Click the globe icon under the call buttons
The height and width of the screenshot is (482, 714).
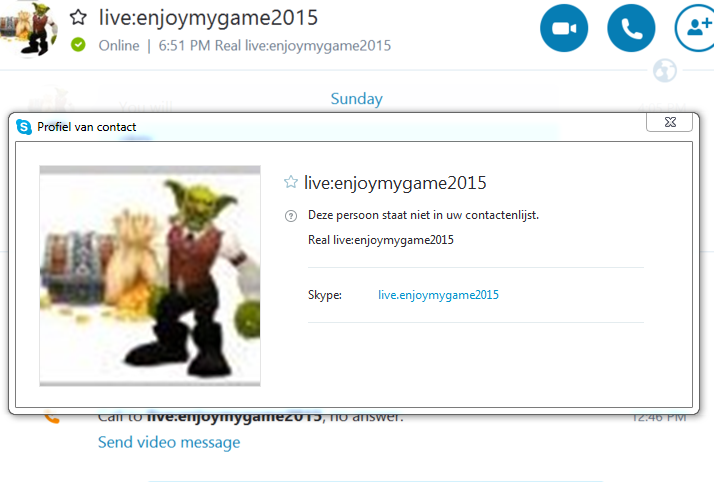pos(664,71)
